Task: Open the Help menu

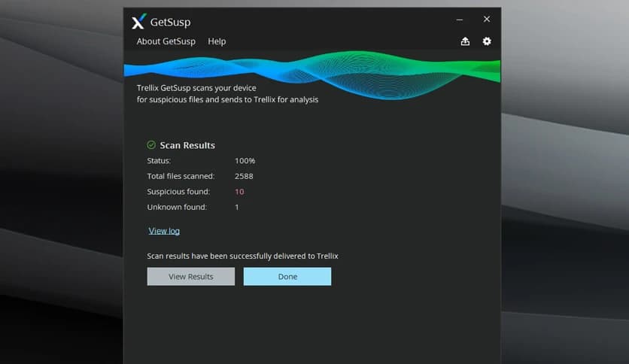Action: click(217, 41)
